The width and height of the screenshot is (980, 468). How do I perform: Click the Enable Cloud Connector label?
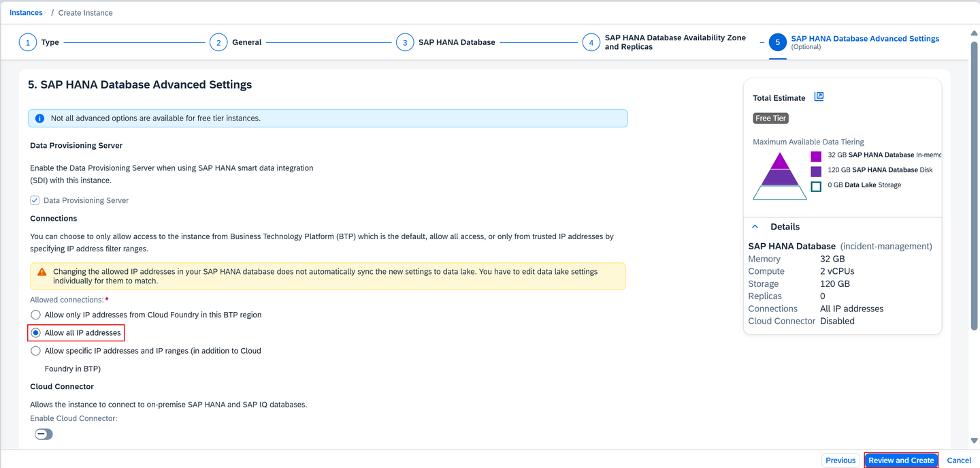73,418
